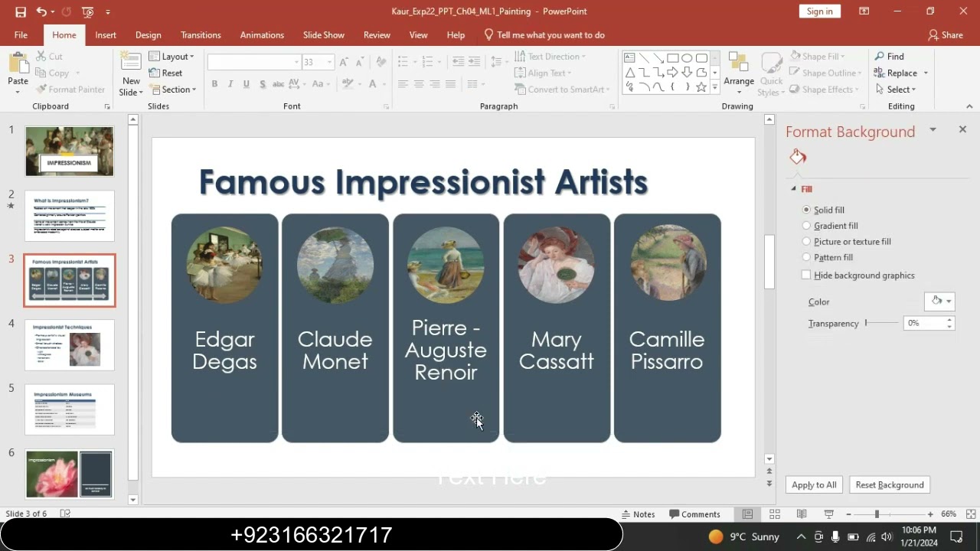The height and width of the screenshot is (551, 980).
Task: Click the Share button
Action: tap(946, 35)
